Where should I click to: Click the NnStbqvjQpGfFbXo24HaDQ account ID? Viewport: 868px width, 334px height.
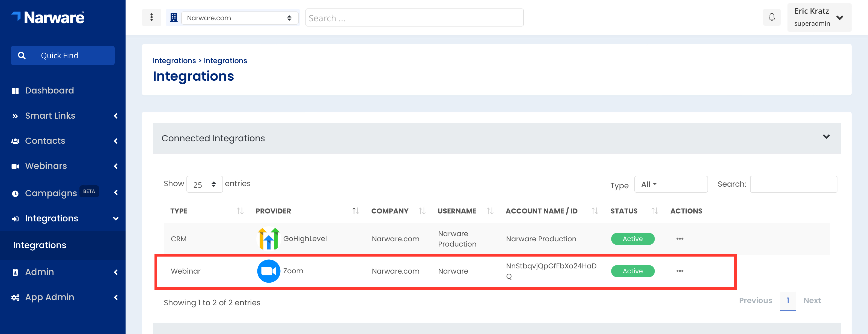pyautogui.click(x=551, y=271)
